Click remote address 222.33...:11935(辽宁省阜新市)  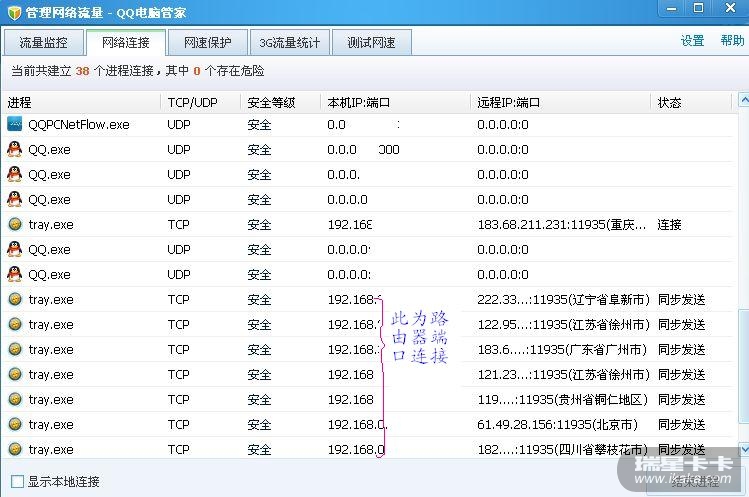(x=564, y=300)
